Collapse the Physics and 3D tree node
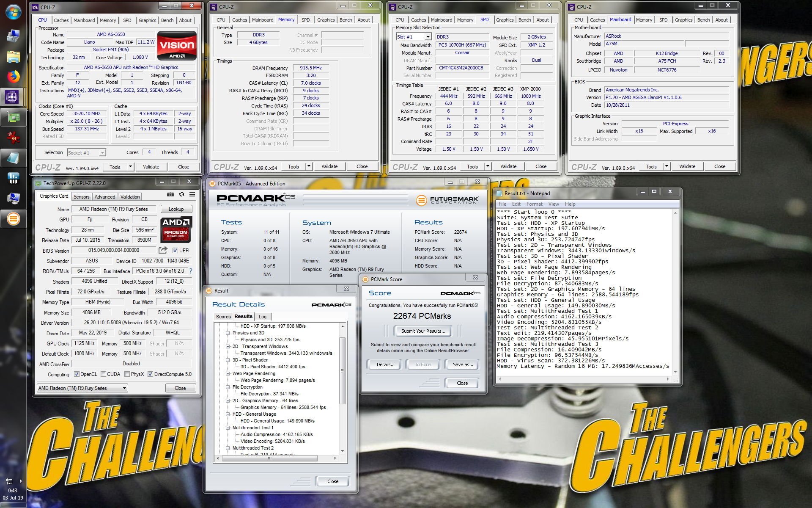 pyautogui.click(x=228, y=333)
